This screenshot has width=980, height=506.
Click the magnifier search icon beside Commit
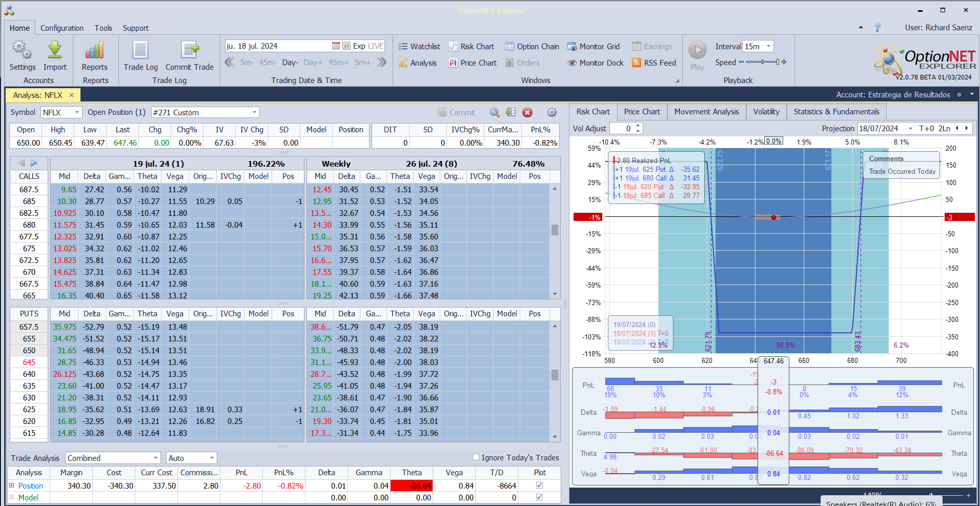[x=494, y=113]
